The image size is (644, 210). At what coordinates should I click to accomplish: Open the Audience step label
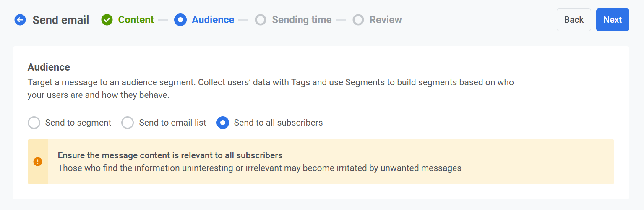[x=213, y=20]
